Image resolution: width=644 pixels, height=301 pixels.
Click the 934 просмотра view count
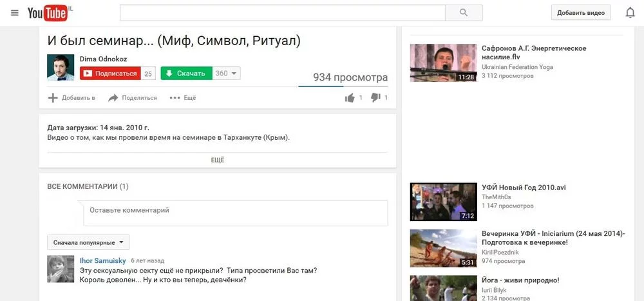click(350, 77)
